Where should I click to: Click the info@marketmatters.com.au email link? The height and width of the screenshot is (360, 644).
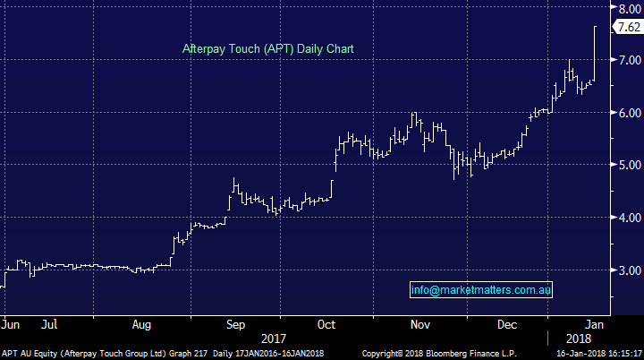click(481, 290)
